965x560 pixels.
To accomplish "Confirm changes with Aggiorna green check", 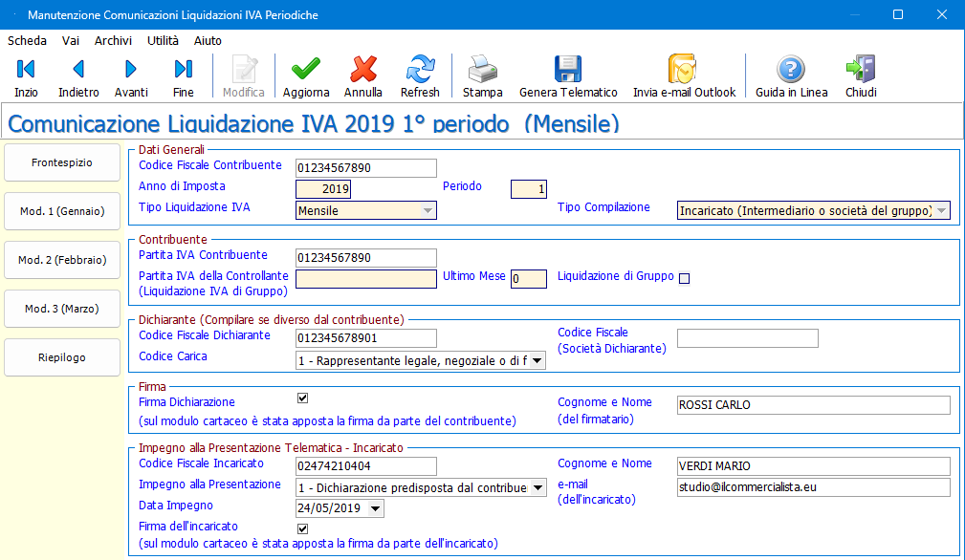I will pos(306,76).
